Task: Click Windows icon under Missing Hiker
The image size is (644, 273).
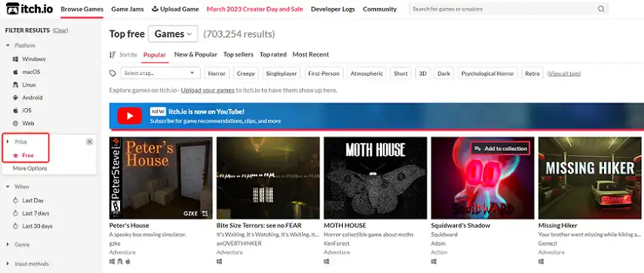Action: [x=541, y=262]
